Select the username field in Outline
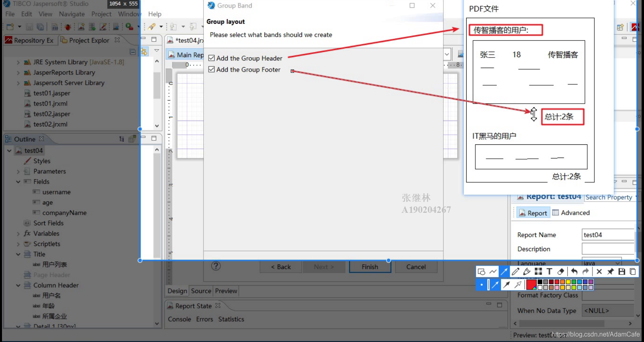Viewport: 644px width, 342px height. (x=56, y=192)
